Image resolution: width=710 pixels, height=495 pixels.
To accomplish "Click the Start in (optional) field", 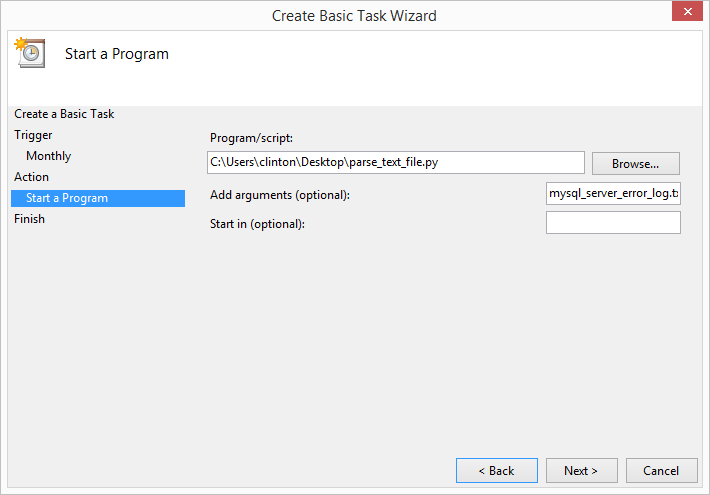I will click(613, 222).
